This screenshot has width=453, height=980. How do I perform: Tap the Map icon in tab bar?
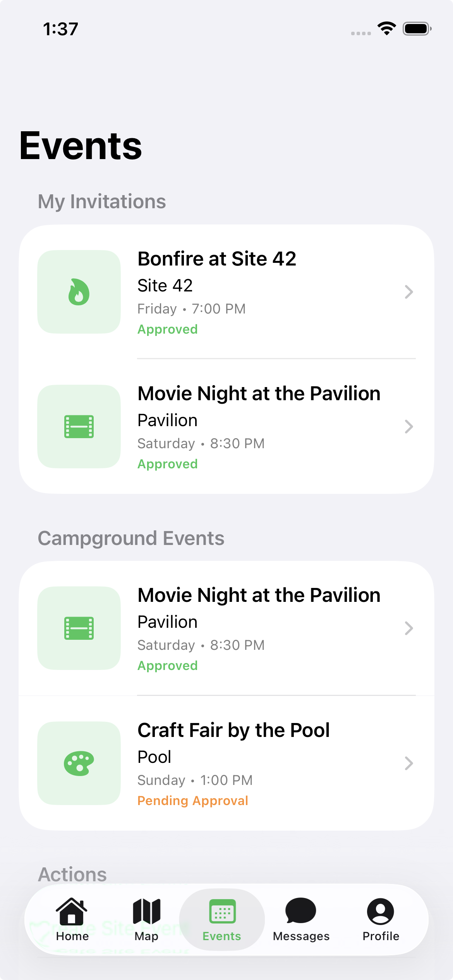146,911
